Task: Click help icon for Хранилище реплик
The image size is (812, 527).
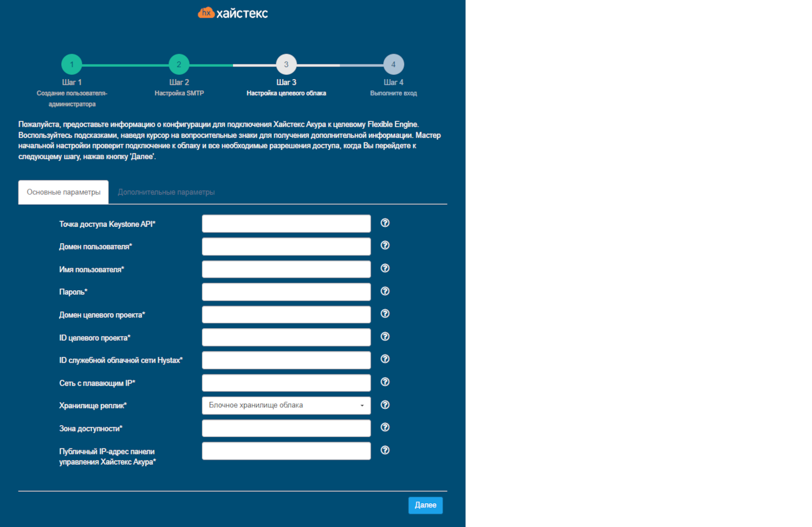Action: point(385,405)
